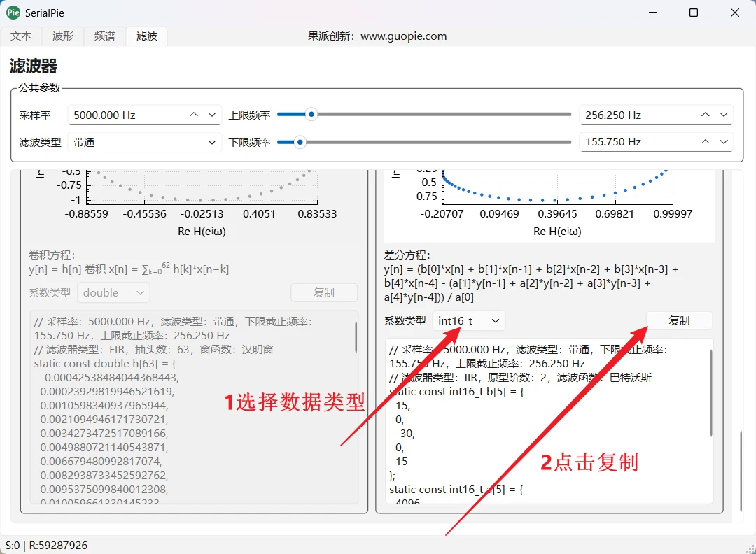This screenshot has height=554, width=756.
Task: Click 复制 button for IIR coefficients
Action: (x=679, y=321)
